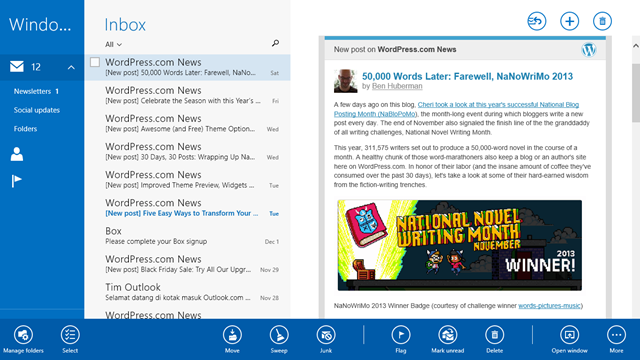Click the WordPress logo in email header
The height and width of the screenshot is (360, 640).
589,50
